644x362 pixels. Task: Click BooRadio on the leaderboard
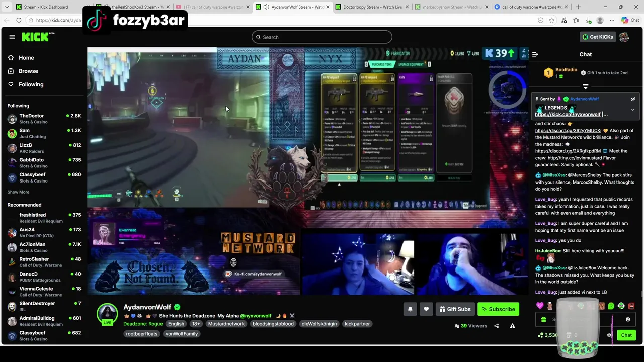pyautogui.click(x=566, y=70)
